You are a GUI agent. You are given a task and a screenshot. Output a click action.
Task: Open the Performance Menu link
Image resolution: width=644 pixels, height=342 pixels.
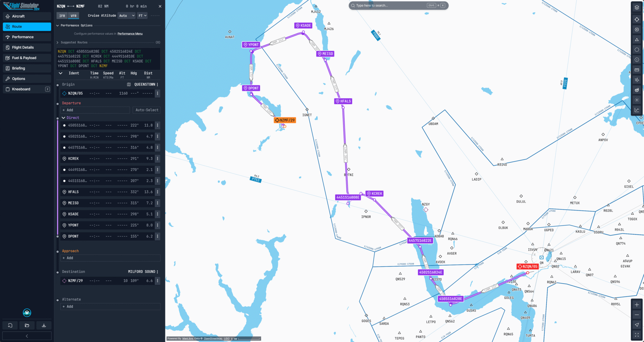[130, 34]
